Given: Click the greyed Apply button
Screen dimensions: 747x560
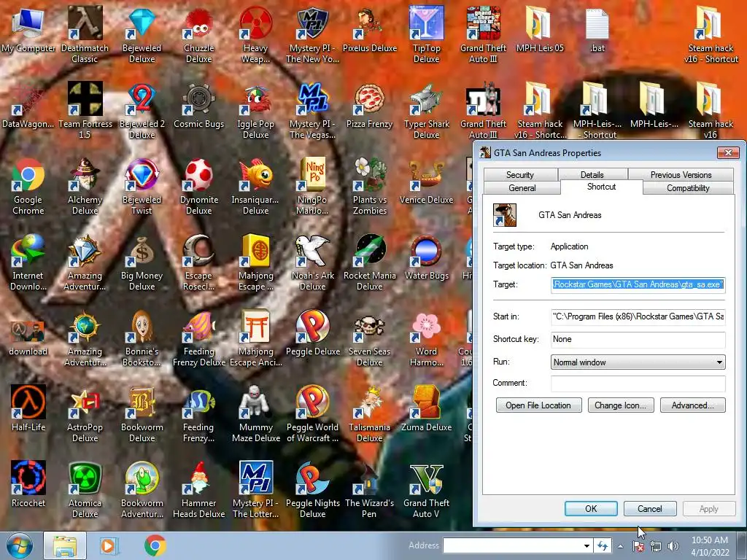Looking at the screenshot, I should tap(708, 508).
